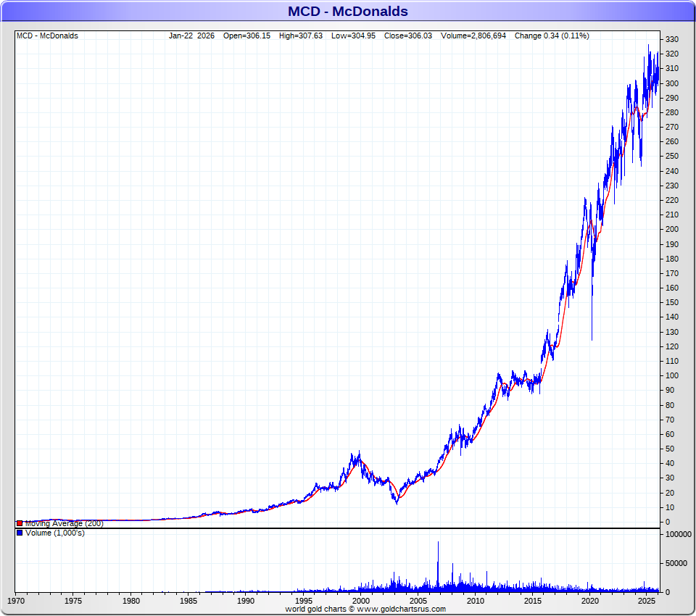
Task: Click the 'Moving Average (200)' legend label
Action: (x=65, y=524)
